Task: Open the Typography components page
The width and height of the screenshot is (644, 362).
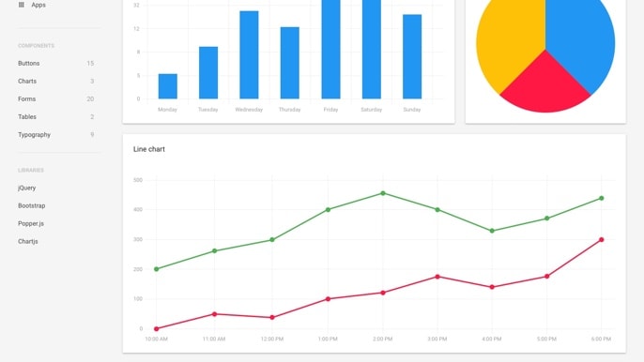Action: [34, 135]
